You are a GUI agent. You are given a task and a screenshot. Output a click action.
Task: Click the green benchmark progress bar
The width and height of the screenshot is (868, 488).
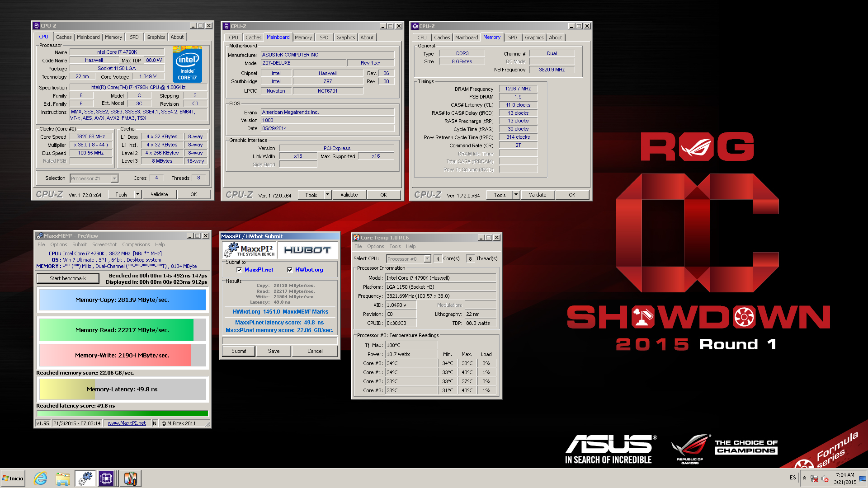click(123, 413)
